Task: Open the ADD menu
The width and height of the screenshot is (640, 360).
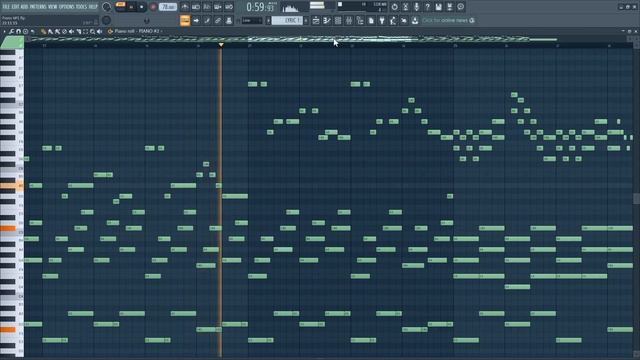Action: point(24,7)
